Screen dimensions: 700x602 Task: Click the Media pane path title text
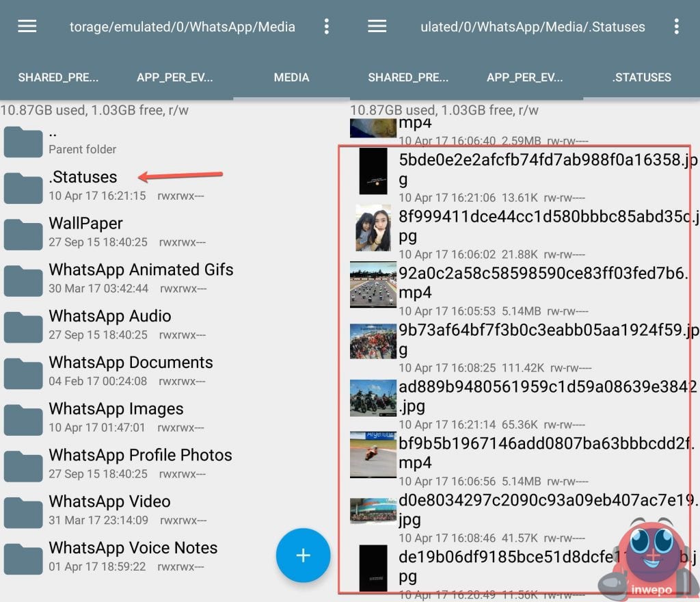point(182,27)
